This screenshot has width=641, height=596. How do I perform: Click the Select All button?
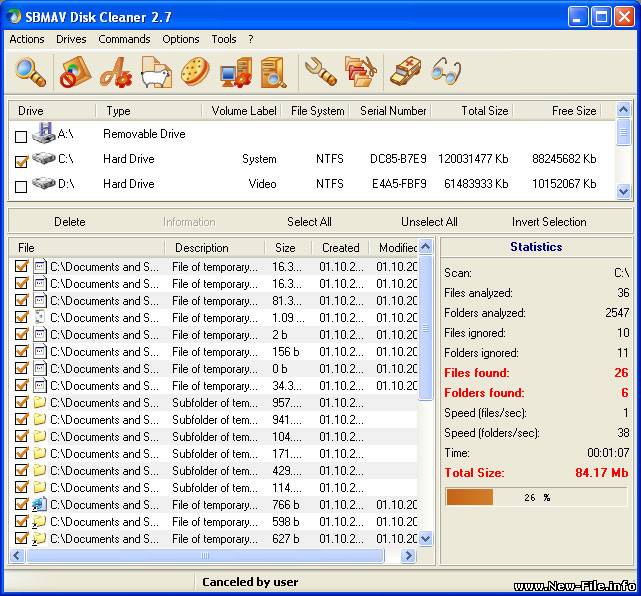(309, 222)
